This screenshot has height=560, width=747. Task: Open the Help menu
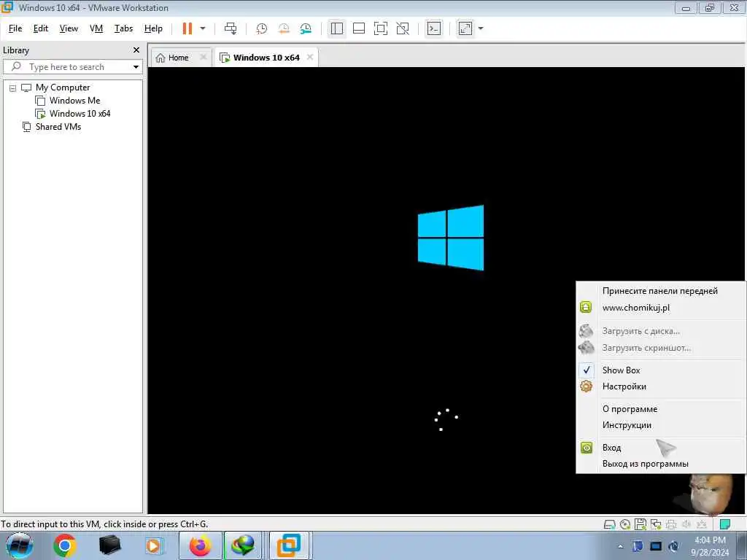pos(153,28)
